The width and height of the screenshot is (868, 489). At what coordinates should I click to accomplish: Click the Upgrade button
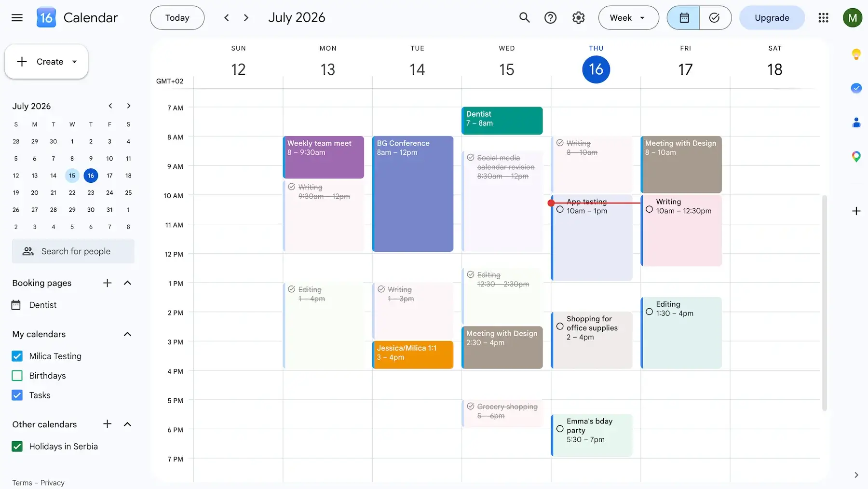coord(772,18)
